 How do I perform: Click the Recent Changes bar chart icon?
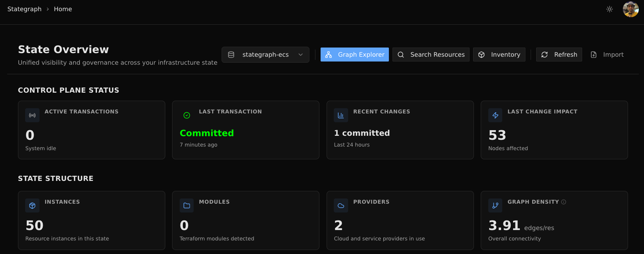pyautogui.click(x=341, y=115)
